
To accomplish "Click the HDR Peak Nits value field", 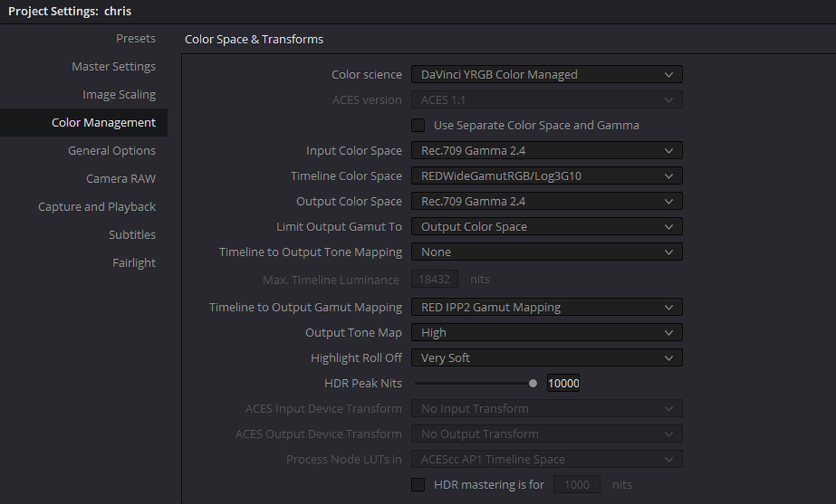I will point(563,384).
